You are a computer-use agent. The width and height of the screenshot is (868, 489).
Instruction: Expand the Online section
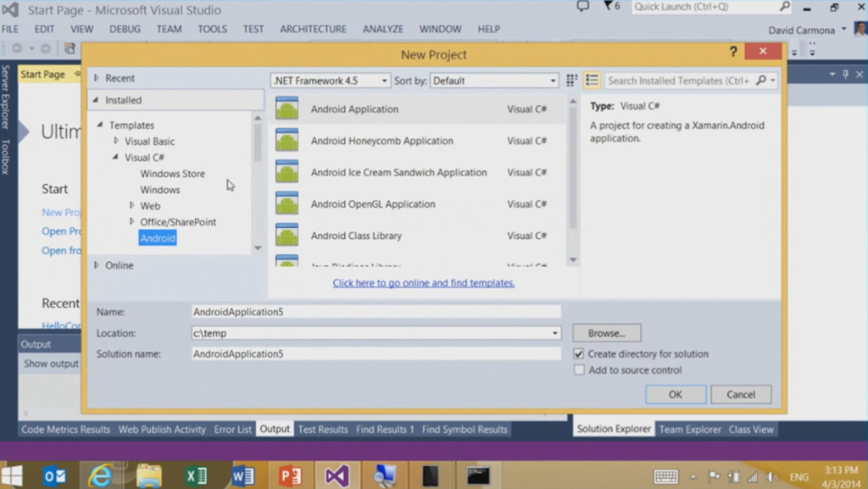pyautogui.click(x=97, y=264)
